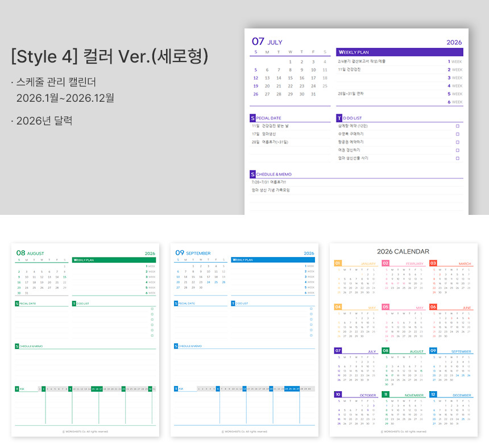Click the purple T badge of July To Do List
This screenshot has height=448, width=489.
click(x=339, y=118)
